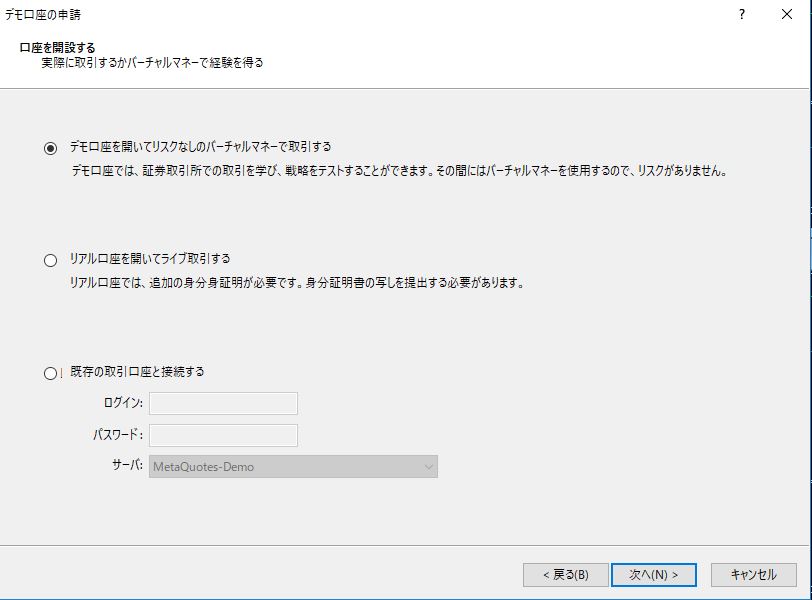The height and width of the screenshot is (600, 812).
Task: Close the デモ口座の申請 dialog
Action: coord(787,14)
